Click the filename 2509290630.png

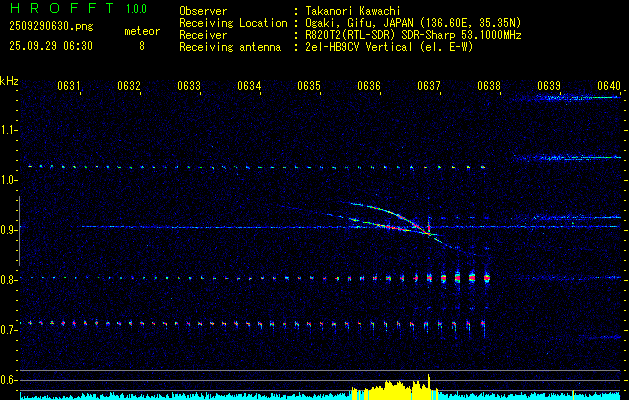51,26
